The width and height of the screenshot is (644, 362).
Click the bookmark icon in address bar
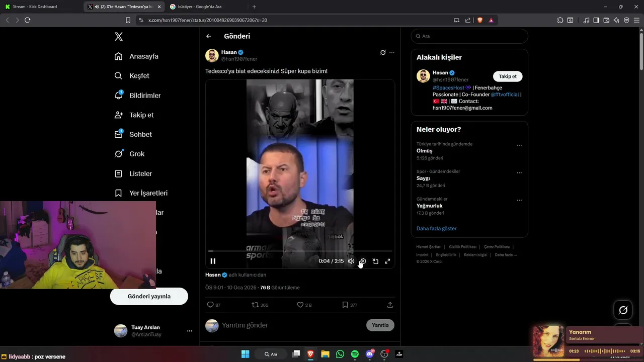pos(128,20)
